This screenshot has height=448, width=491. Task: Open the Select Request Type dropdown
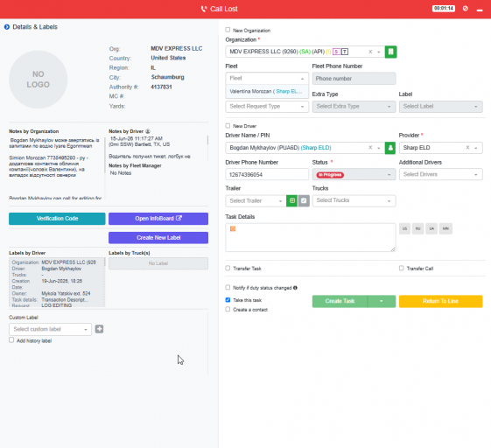[x=267, y=107]
